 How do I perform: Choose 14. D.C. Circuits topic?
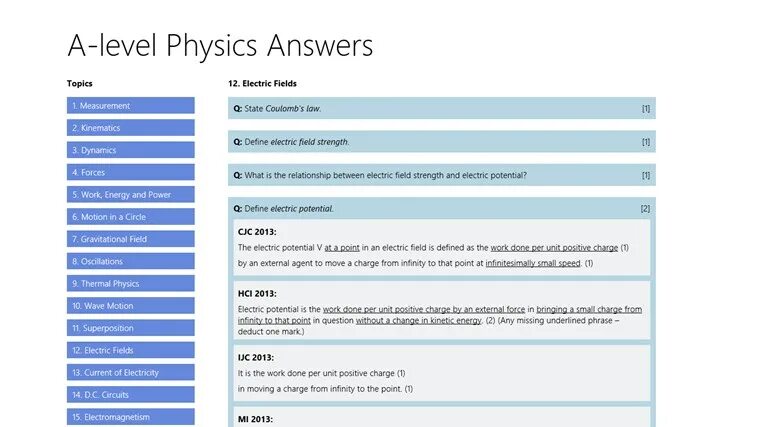(131, 395)
